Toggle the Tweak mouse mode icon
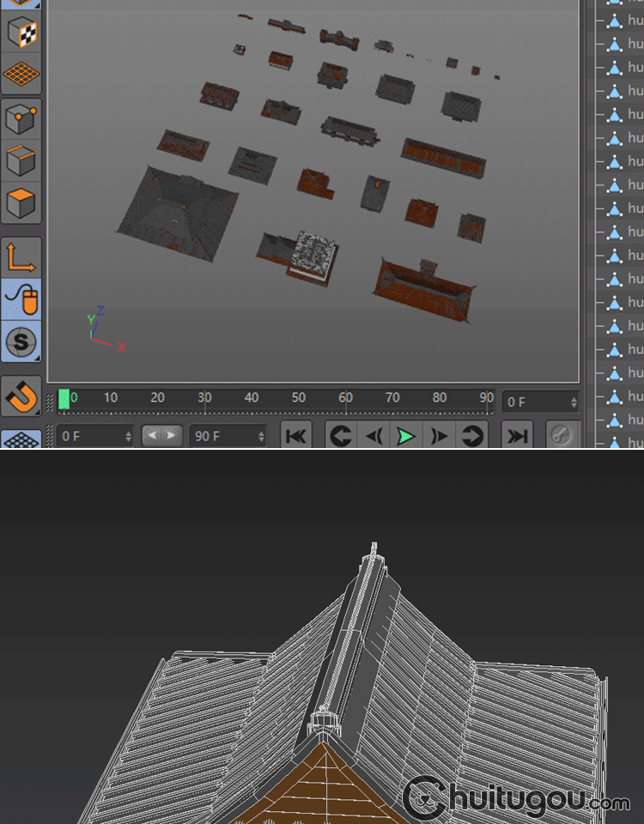This screenshot has height=824, width=644. 21,300
